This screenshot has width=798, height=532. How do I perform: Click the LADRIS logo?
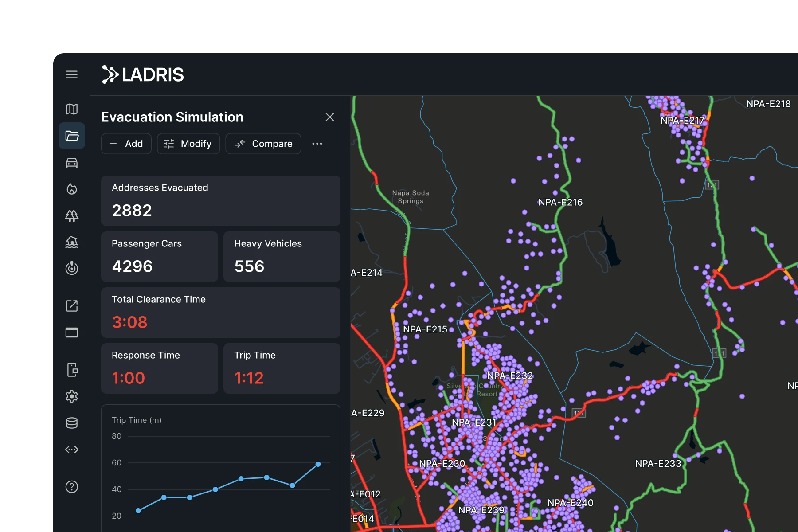(x=143, y=74)
